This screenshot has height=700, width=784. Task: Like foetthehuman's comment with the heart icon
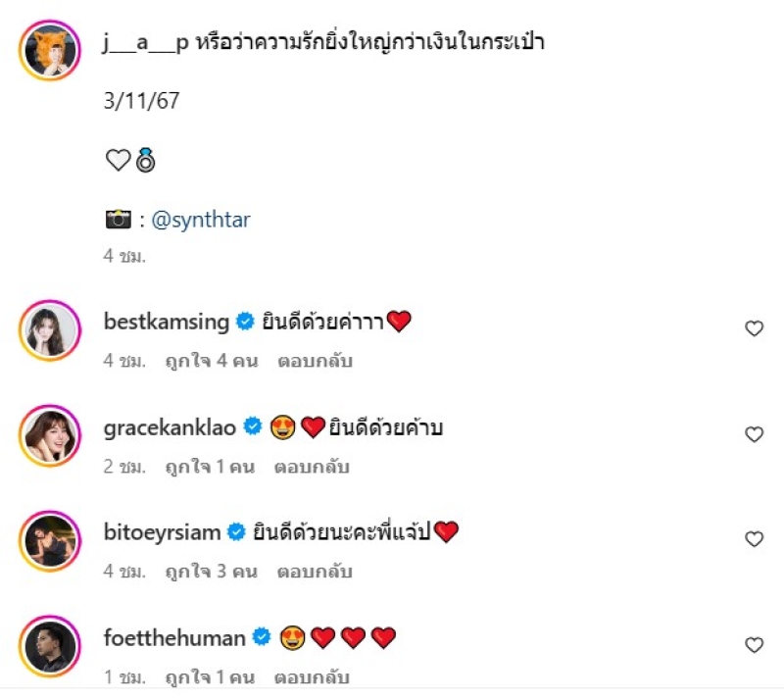754,645
